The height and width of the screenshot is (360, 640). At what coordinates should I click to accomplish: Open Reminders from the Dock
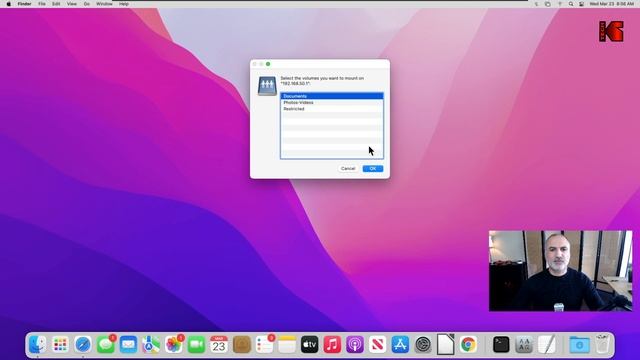264,344
